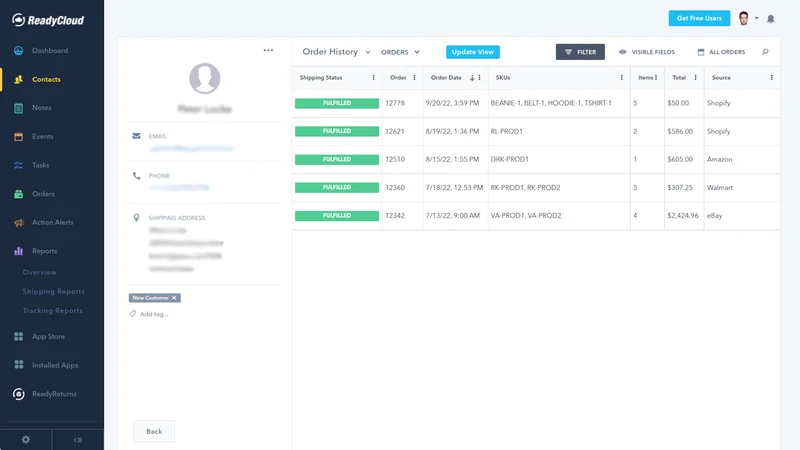Viewport: 800px width, 450px height.
Task: Click the Walmart source cell
Action: tap(719, 187)
